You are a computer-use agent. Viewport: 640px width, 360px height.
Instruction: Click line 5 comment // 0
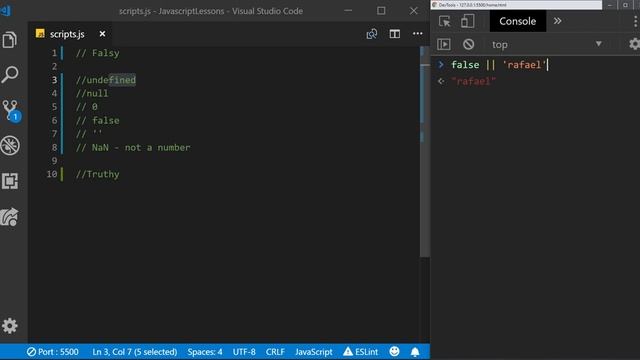(87, 107)
